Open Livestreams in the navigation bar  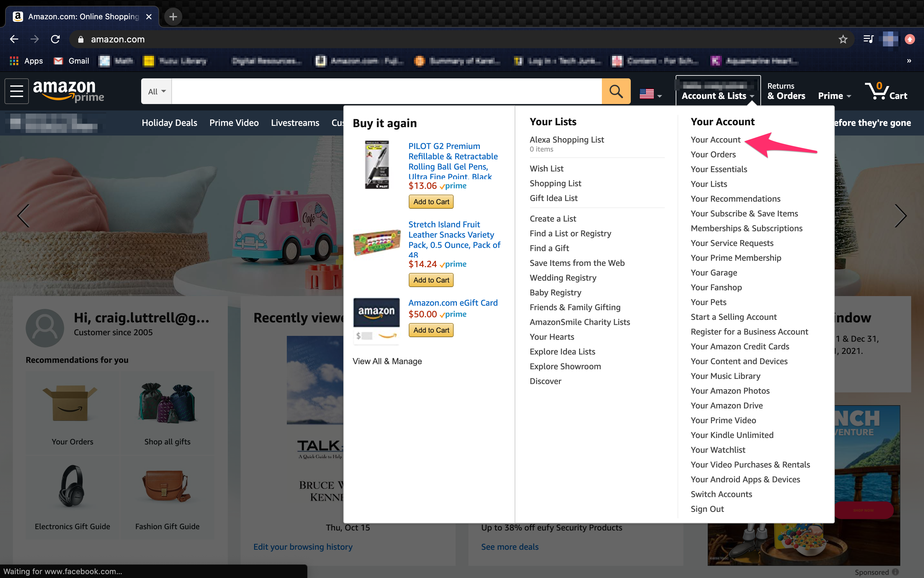point(295,123)
